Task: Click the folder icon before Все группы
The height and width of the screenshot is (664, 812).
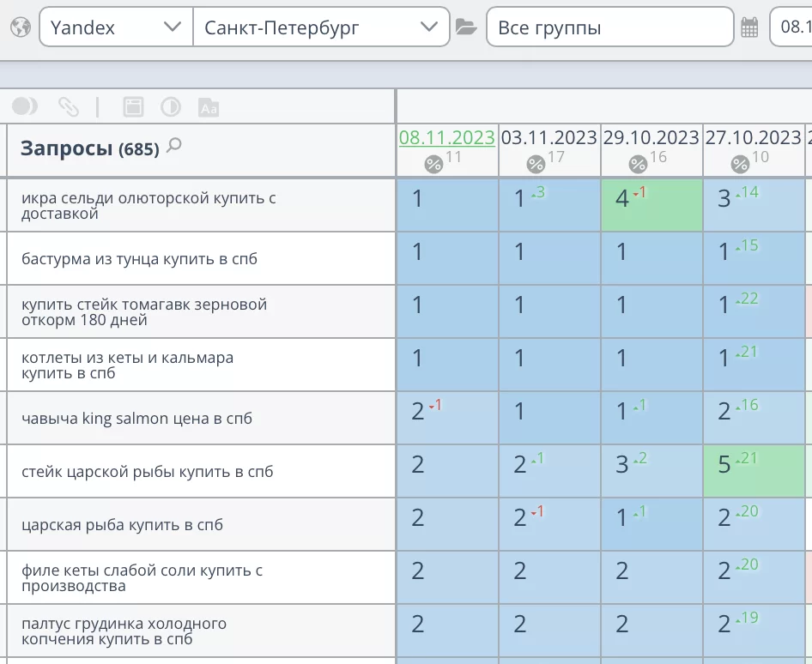Action: [466, 27]
